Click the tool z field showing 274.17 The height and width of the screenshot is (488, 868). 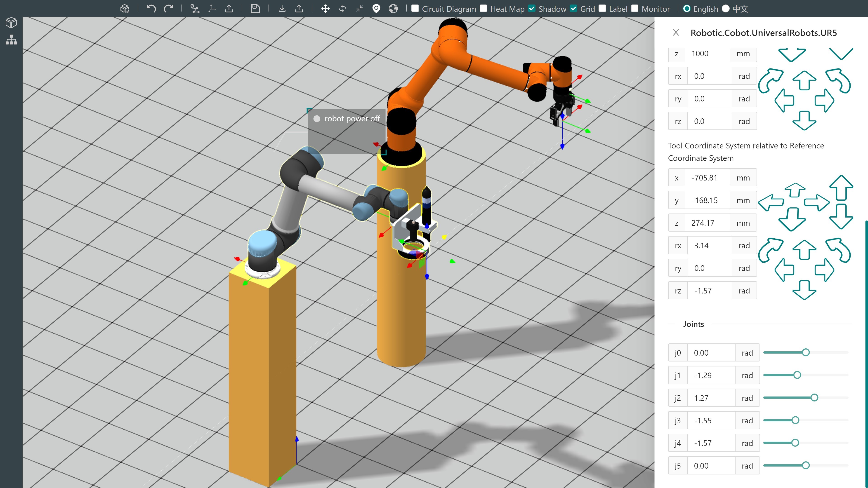click(707, 223)
